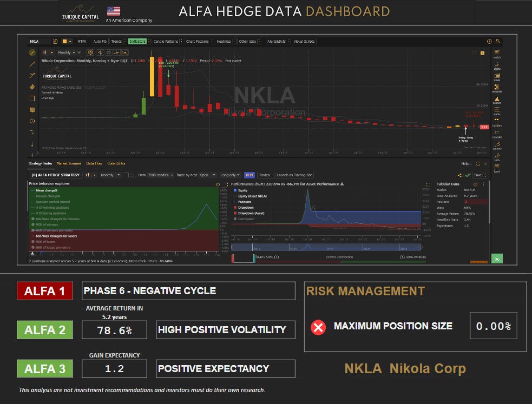The image size is (532, 404).
Task: Select the rectangle shape drawing tool
Action: (x=32, y=98)
